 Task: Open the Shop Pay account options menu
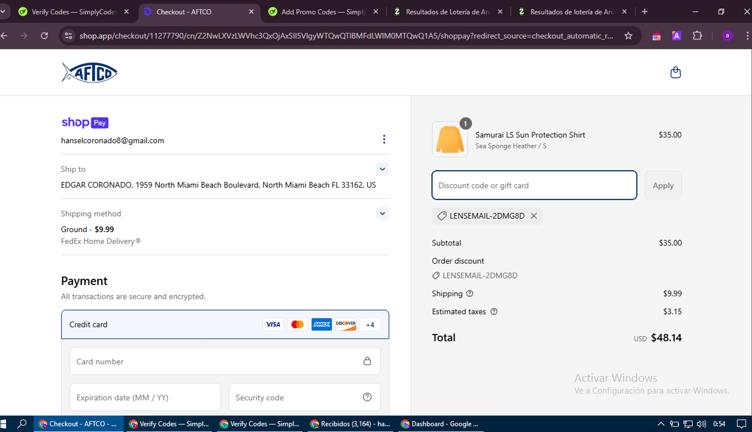pyautogui.click(x=384, y=139)
